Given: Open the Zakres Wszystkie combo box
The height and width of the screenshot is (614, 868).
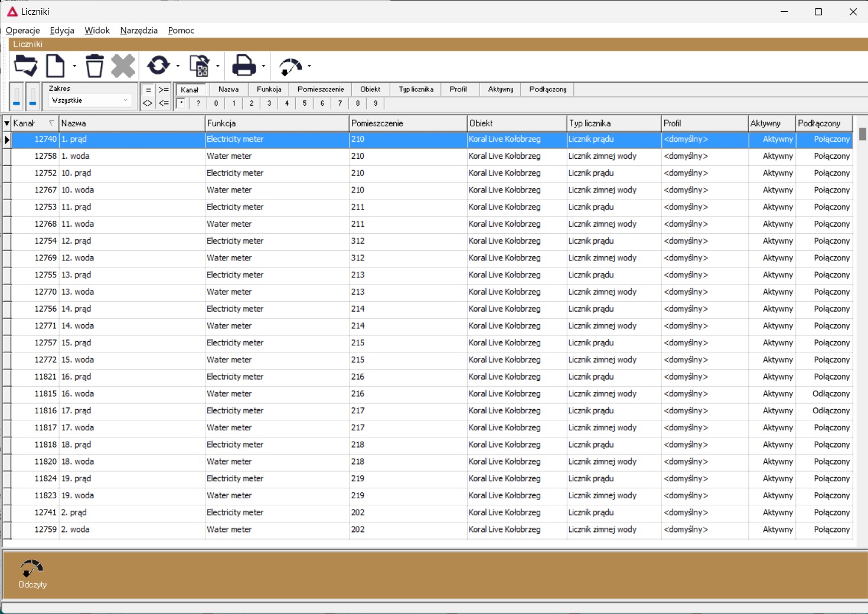Looking at the screenshot, I should click(x=90, y=100).
